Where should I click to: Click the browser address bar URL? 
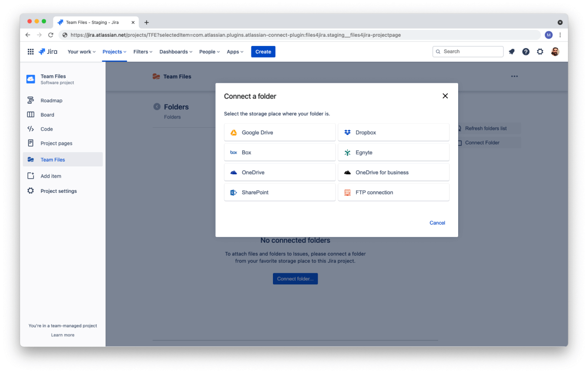pyautogui.click(x=236, y=35)
